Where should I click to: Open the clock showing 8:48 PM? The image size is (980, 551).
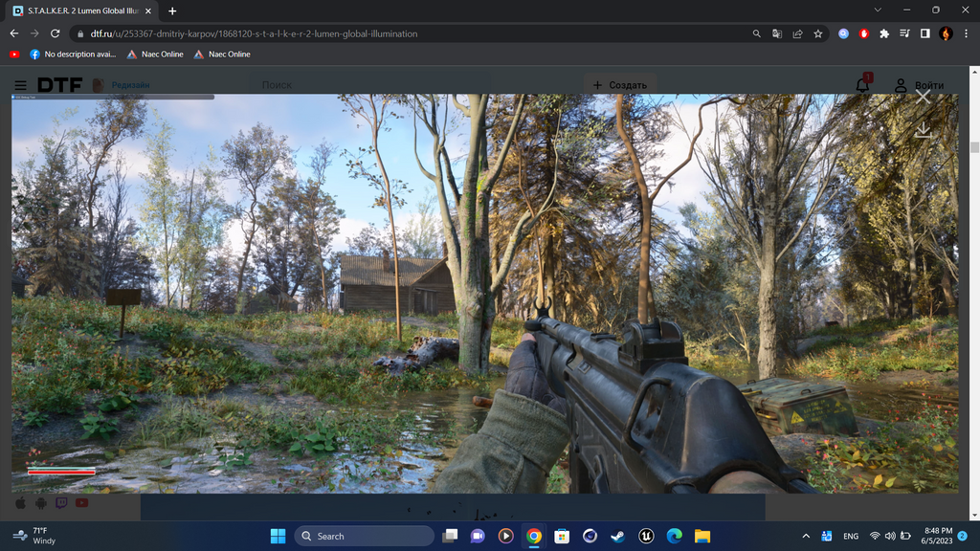936,536
